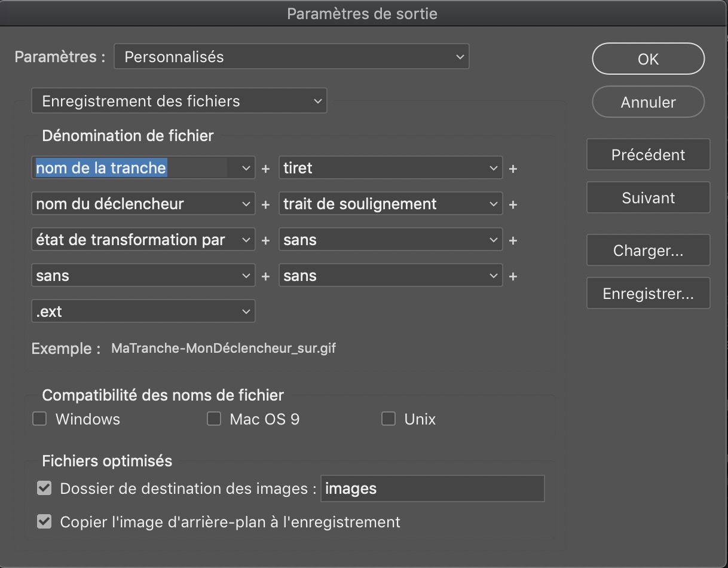Screen dimensions: 728x568
Task: Open the trait de soulignement dropdown
Action: (390, 203)
